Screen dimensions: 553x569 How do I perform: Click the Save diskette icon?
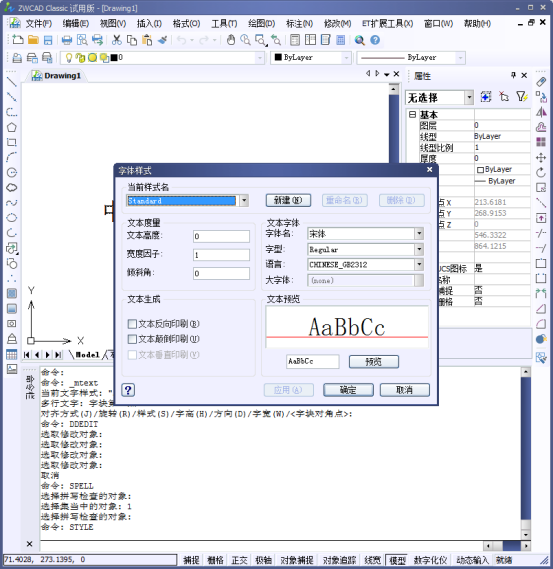[x=48, y=40]
